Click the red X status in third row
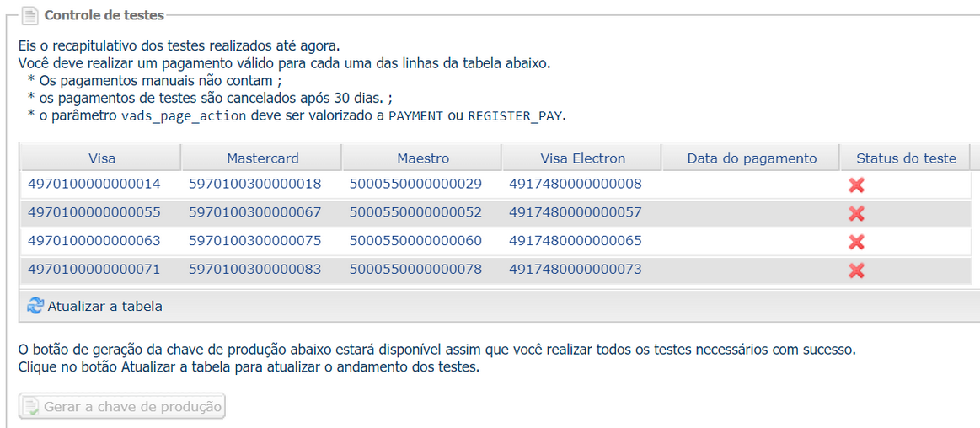The image size is (980, 428). tap(856, 242)
